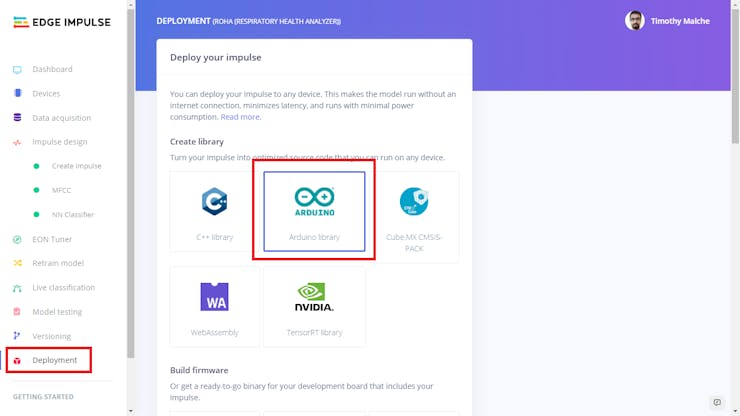Click the EON Tuner icon
Image resolution: width=740 pixels, height=416 pixels.
click(17, 239)
